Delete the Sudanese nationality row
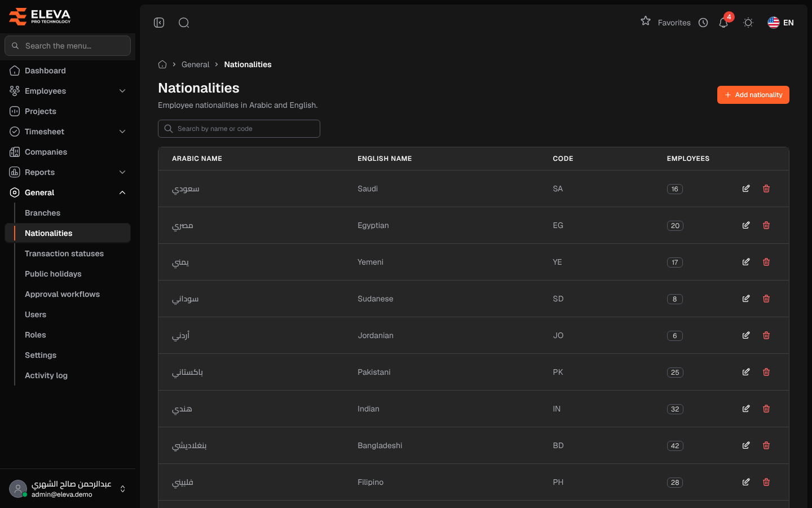 click(766, 299)
